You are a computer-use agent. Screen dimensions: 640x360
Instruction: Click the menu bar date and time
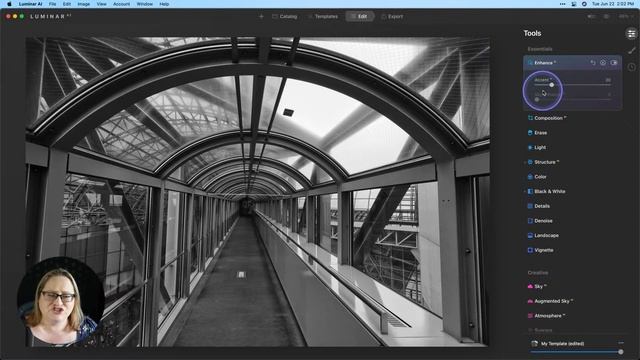[x=613, y=4]
